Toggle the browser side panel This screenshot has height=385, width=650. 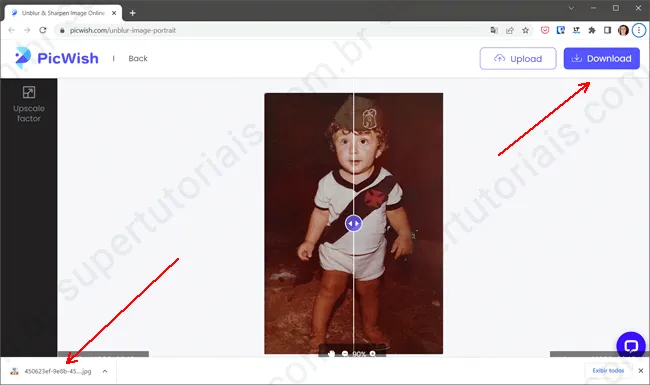(x=607, y=30)
